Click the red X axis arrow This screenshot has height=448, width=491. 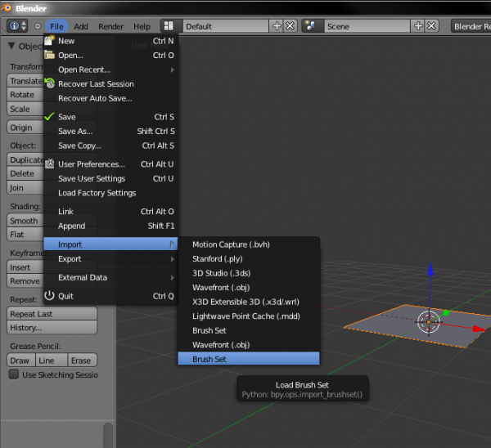(479, 329)
